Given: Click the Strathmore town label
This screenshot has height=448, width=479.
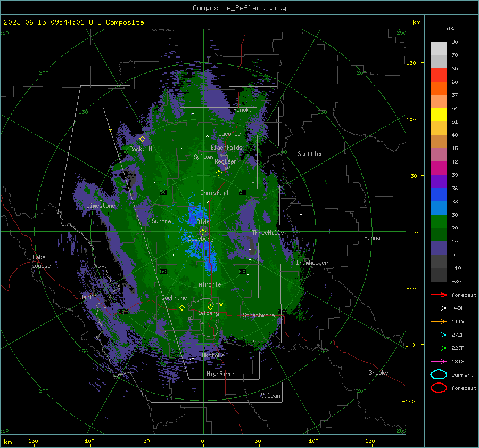Looking at the screenshot, I should pyautogui.click(x=259, y=315).
